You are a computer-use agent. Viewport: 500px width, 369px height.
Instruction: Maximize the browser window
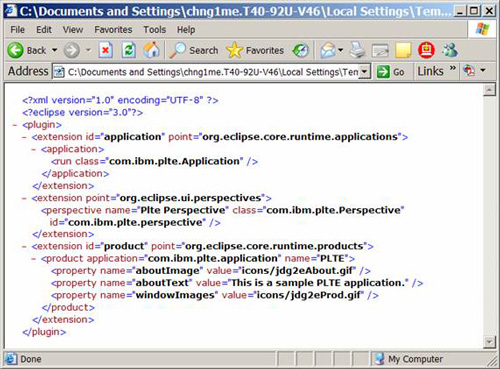pyautogui.click(x=473, y=11)
